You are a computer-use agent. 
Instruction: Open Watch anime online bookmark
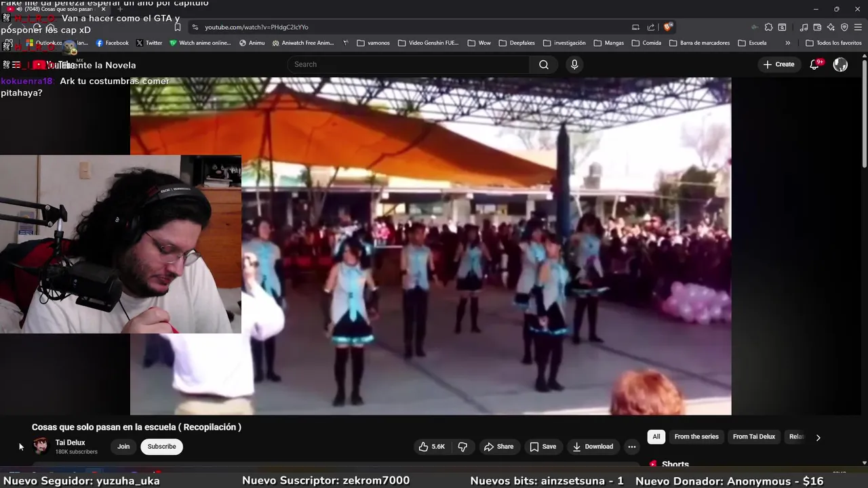point(200,43)
